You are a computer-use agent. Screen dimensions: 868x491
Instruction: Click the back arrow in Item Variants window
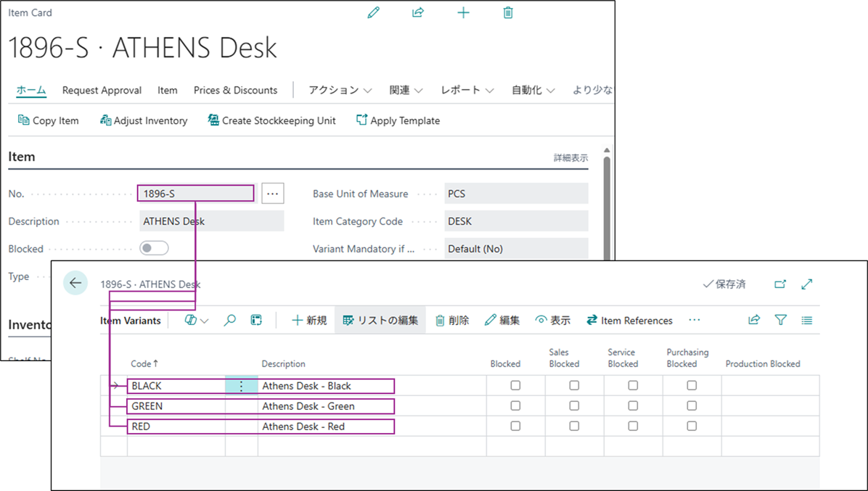(x=75, y=283)
